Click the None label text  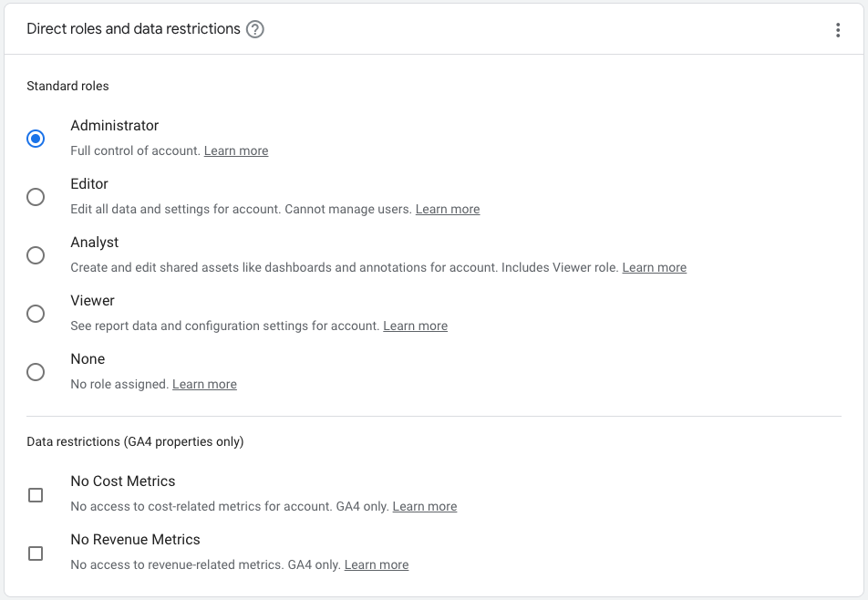click(x=88, y=359)
